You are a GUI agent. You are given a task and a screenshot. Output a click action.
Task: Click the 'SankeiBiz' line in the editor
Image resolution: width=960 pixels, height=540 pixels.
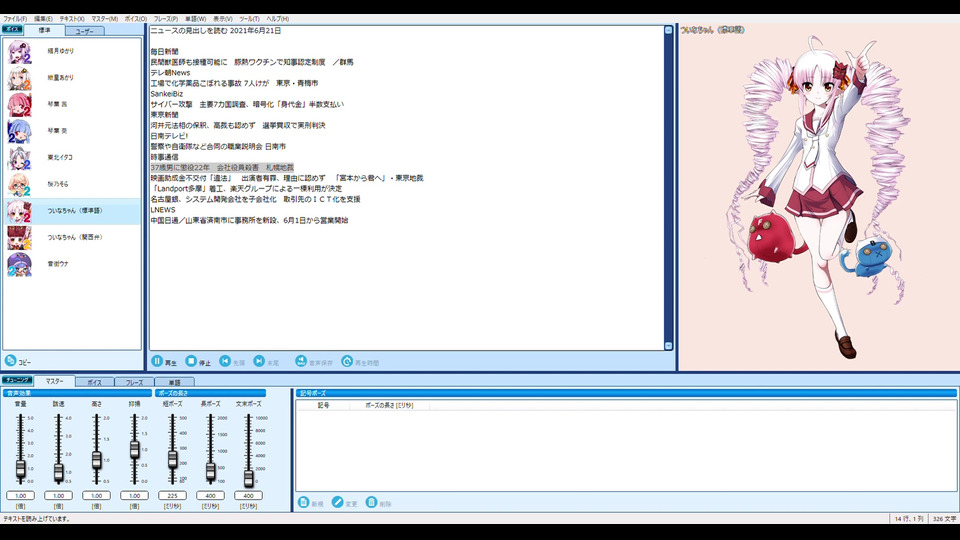167,94
